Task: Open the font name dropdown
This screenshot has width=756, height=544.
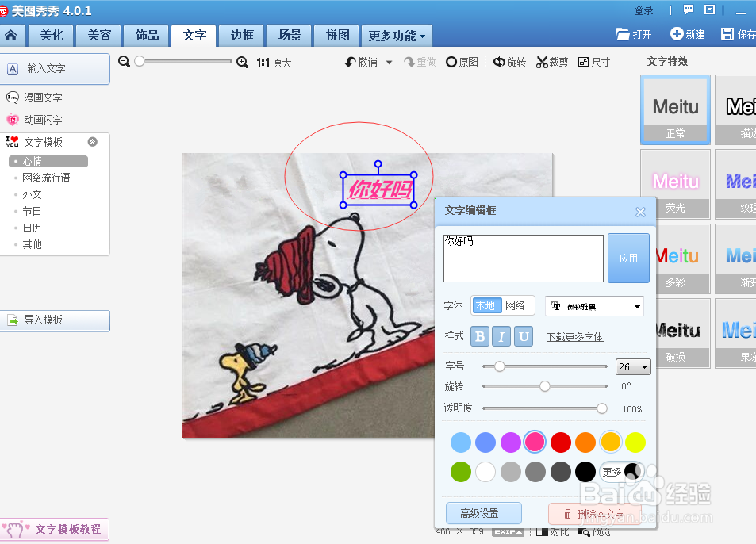Action: (594, 306)
